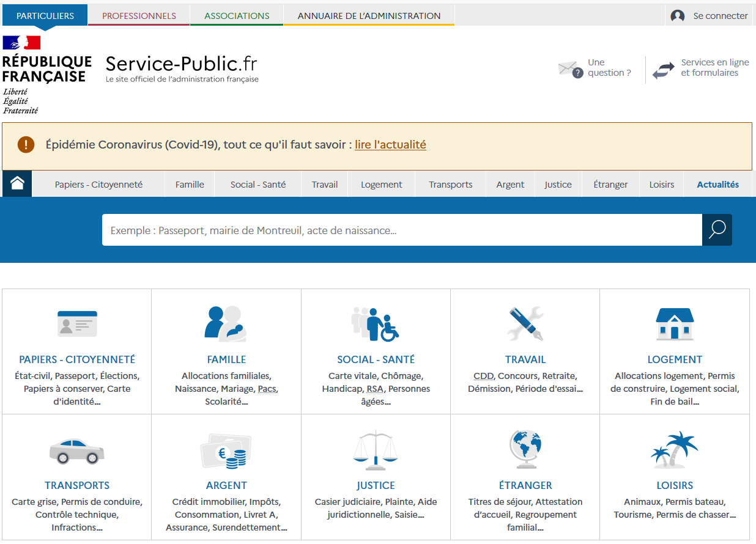Focus the search input field

pyautogui.click(x=402, y=230)
